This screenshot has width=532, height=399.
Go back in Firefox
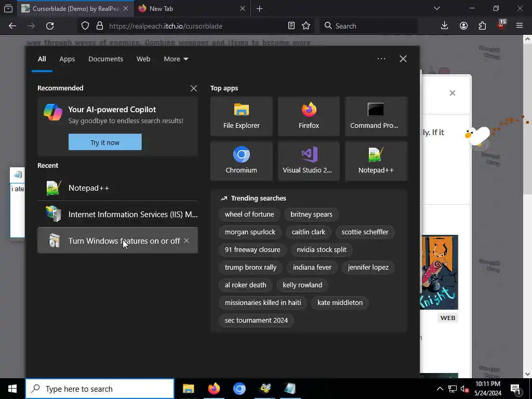(12, 26)
